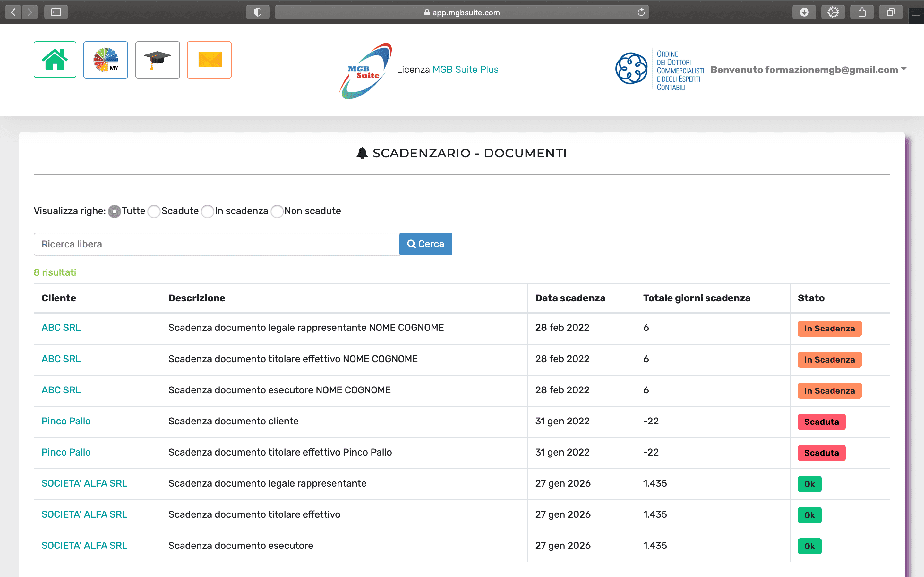
Task: Open SOCIETA' ALFA SRL legale rappresentante row link
Action: coord(84,483)
